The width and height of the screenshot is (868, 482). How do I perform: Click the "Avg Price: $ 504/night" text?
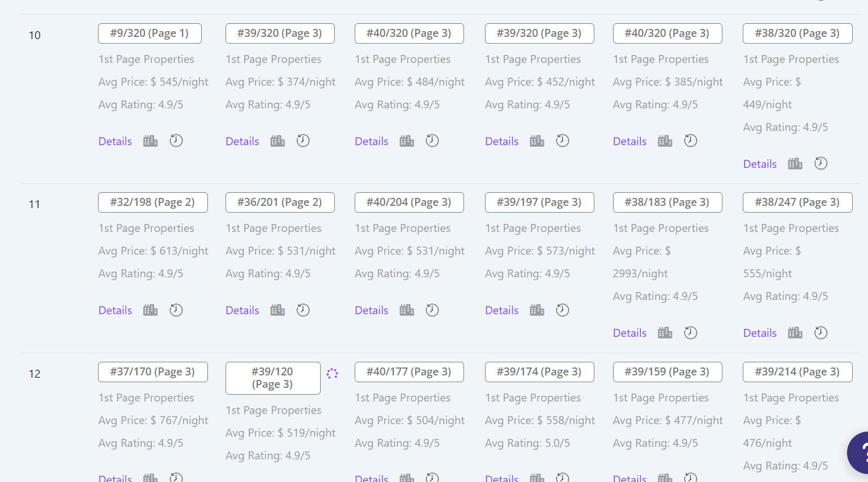[x=410, y=420]
